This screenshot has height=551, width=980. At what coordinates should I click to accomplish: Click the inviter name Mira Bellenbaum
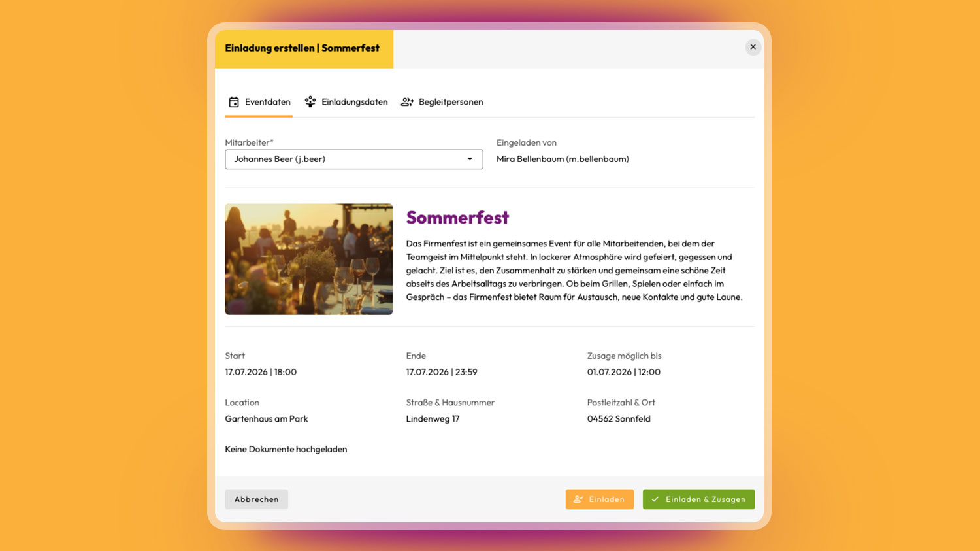coord(562,159)
